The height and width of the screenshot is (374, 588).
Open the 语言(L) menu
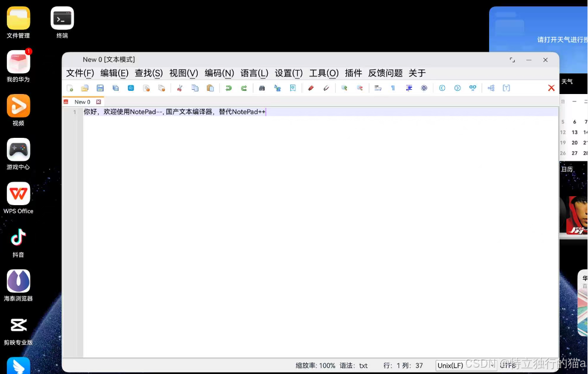(254, 73)
